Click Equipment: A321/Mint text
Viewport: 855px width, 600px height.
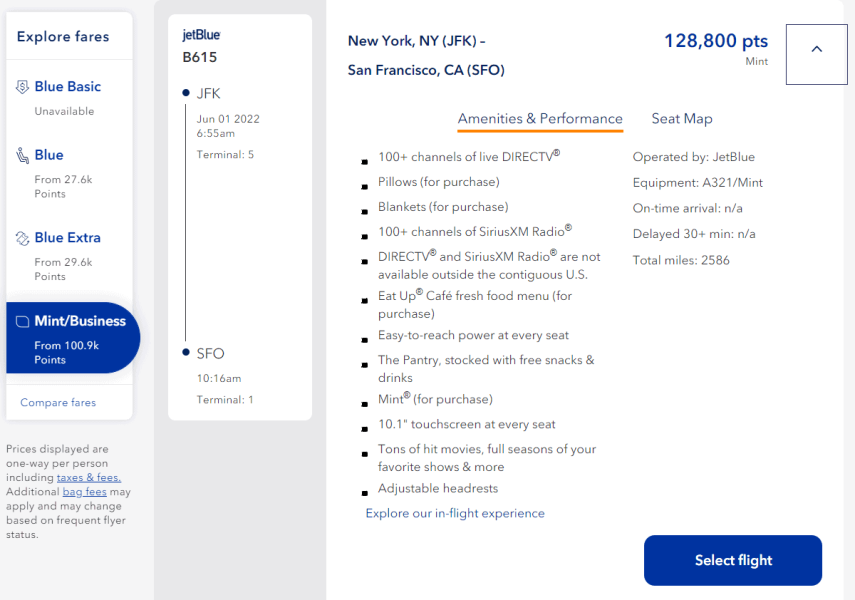tap(697, 183)
